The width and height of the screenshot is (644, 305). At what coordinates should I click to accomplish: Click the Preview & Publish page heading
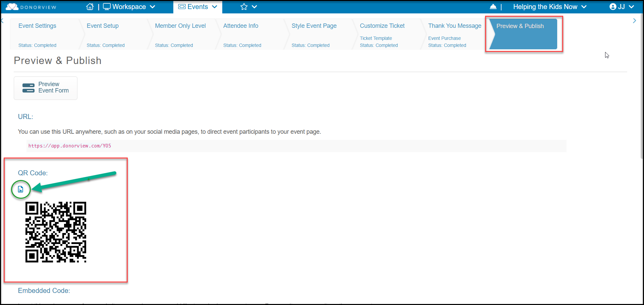coord(58,61)
